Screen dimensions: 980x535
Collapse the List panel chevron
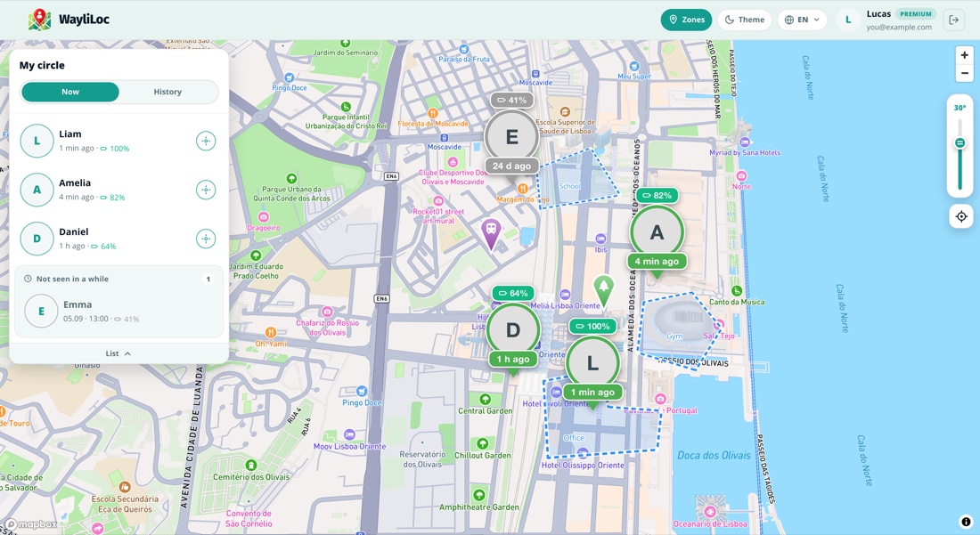pyautogui.click(x=127, y=353)
